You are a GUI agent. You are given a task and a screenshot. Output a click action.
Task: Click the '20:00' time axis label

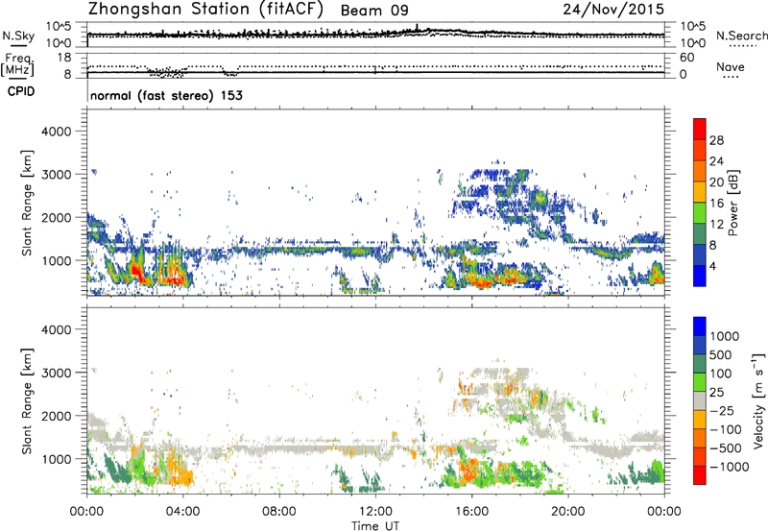(567, 512)
